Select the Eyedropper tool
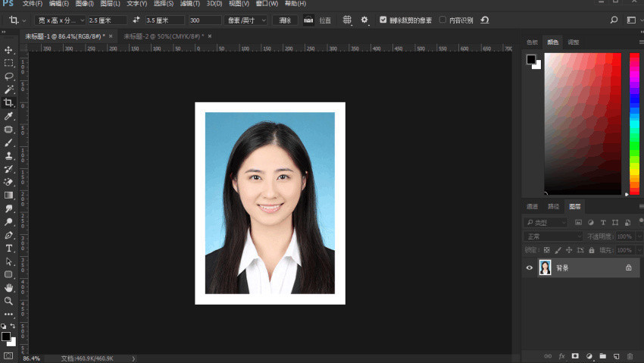Viewport: 644px width, 363px height. pos(9,117)
